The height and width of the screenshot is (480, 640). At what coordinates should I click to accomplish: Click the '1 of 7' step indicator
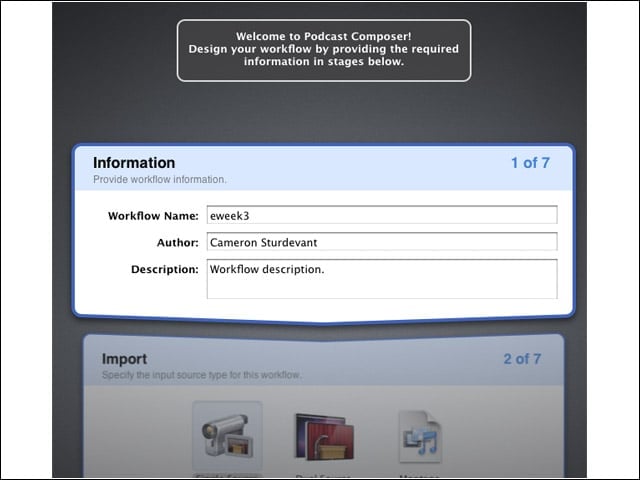pos(530,162)
